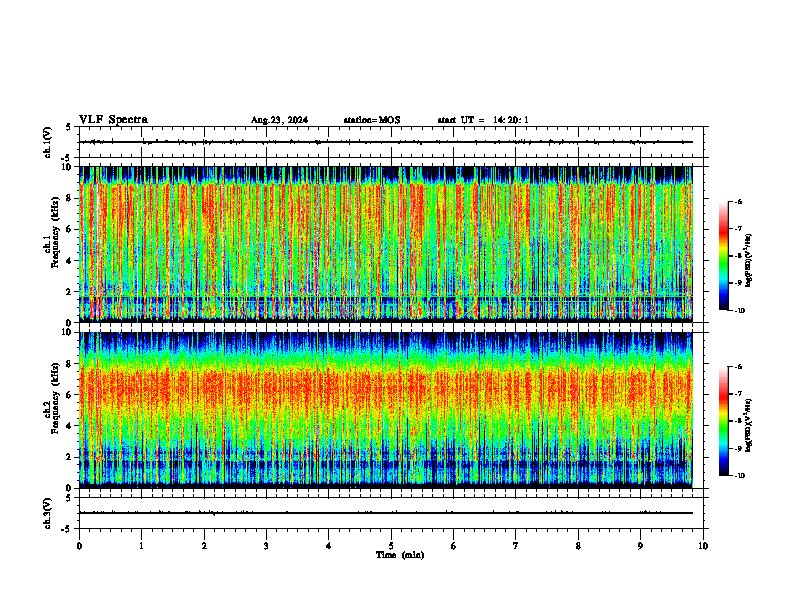Click the 'ch.1(V)' axis label
Image resolution: width=792 pixels, height=612 pixels.
(48, 142)
